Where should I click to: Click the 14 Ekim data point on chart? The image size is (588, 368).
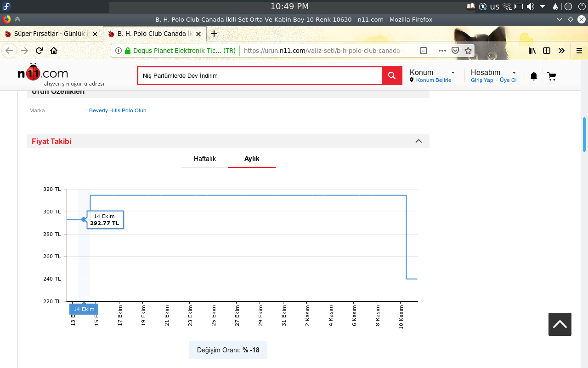click(84, 219)
